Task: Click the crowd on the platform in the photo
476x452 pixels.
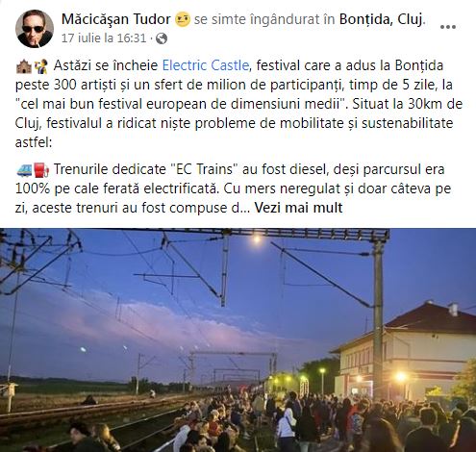Action: 288,423
